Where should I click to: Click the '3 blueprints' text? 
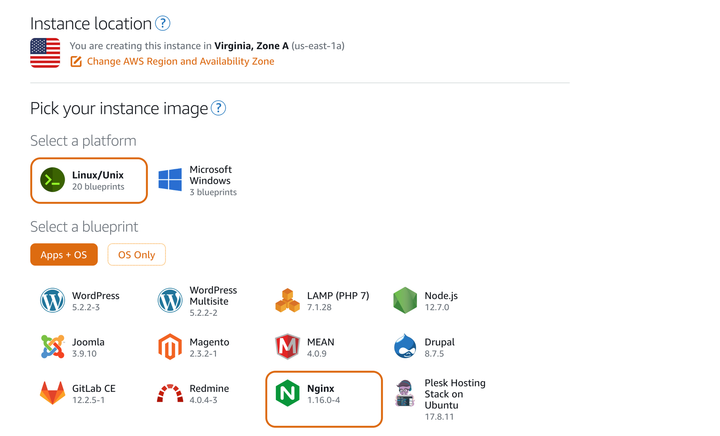(213, 192)
